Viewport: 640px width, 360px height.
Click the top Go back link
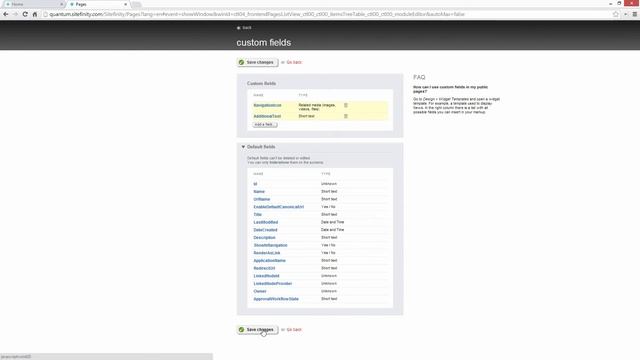tap(294, 62)
